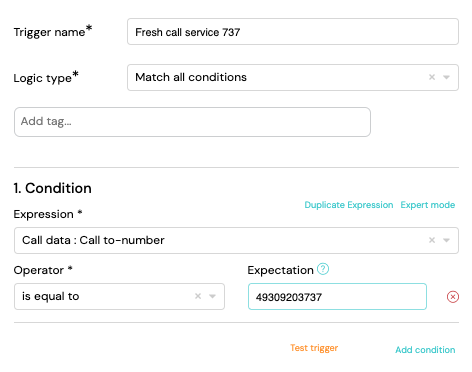The height and width of the screenshot is (372, 472).
Task: Clear the Operator 'is equal to' selection
Action: tap(198, 296)
